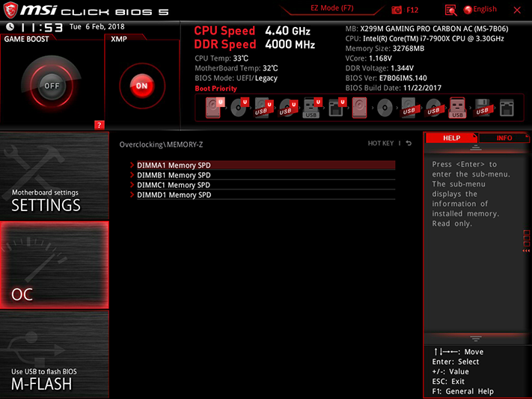This screenshot has height=399, width=532.
Task: Click the Boot Priority label
Action: [215, 88]
